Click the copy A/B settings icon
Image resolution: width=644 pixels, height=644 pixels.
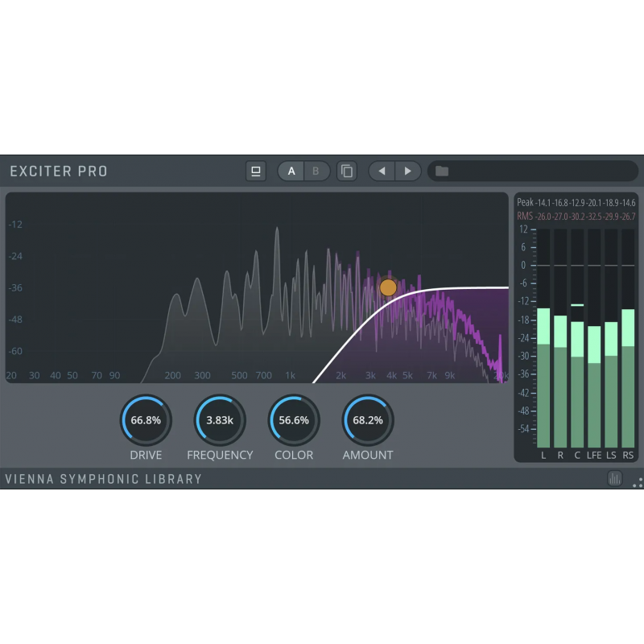click(347, 171)
